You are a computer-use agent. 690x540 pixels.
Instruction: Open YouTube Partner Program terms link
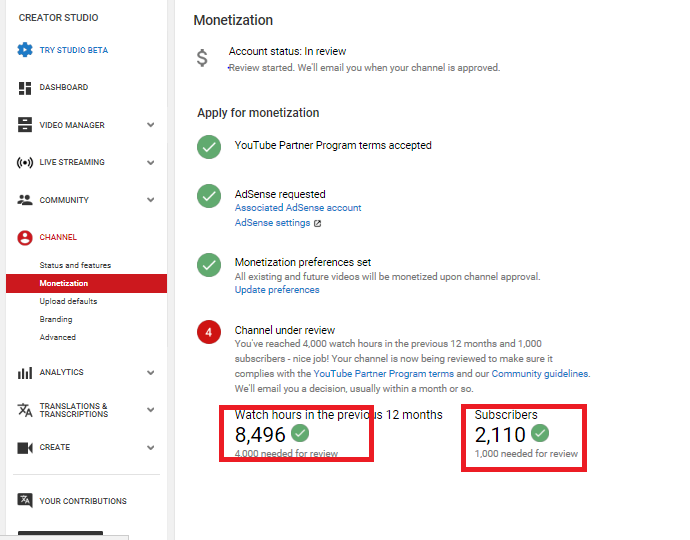pos(383,374)
